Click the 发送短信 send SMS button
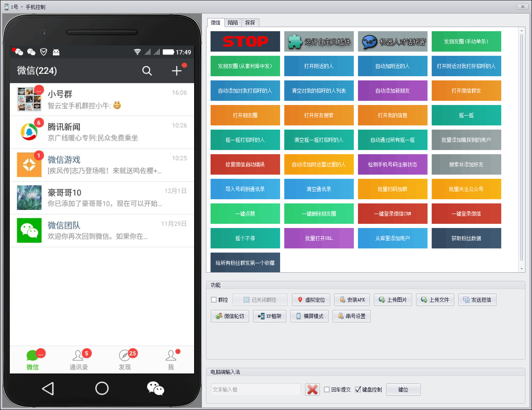The height and width of the screenshot is (410, 532). tap(477, 300)
